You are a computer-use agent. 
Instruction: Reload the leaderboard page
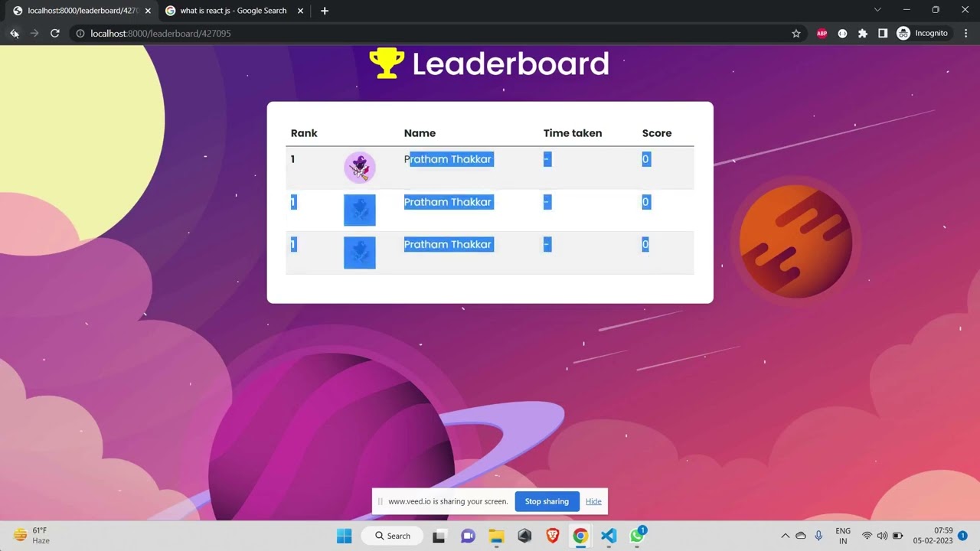click(55, 33)
